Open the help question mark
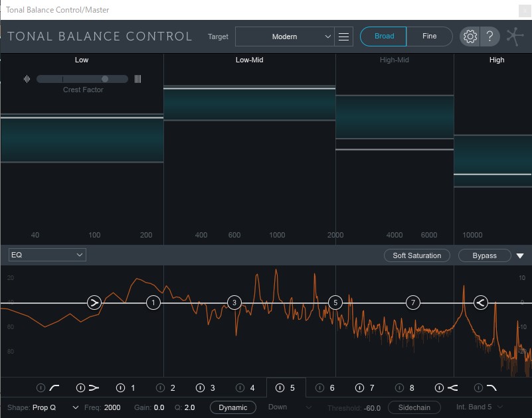 (489, 36)
